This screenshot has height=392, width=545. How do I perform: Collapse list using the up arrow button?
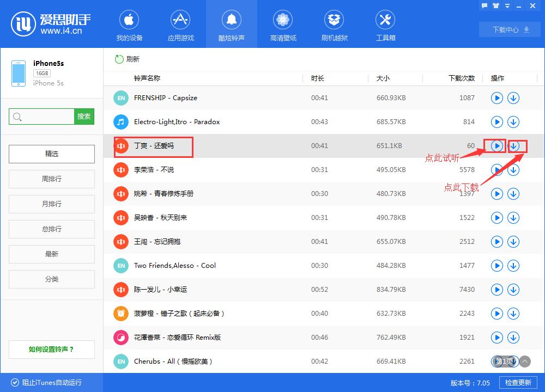tap(524, 361)
